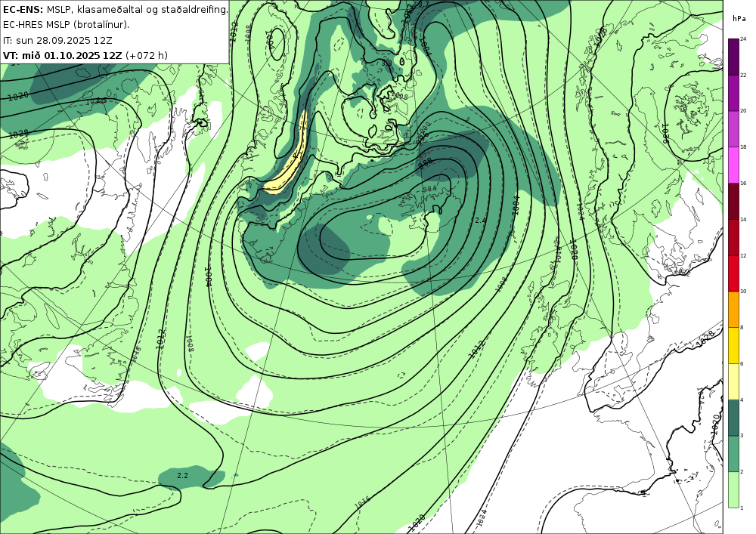Click the '2.2' spread value on the map
756x534 pixels.
[x=182, y=475]
